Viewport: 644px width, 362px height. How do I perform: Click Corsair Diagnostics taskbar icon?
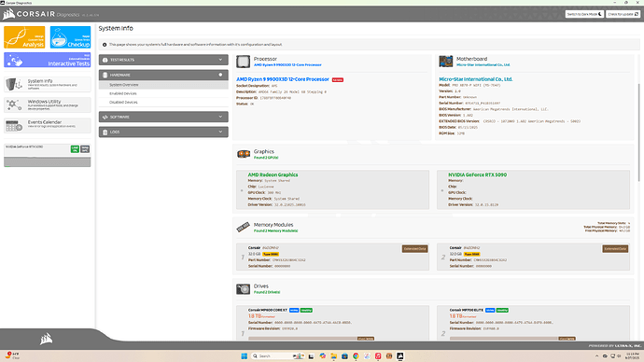point(400,355)
